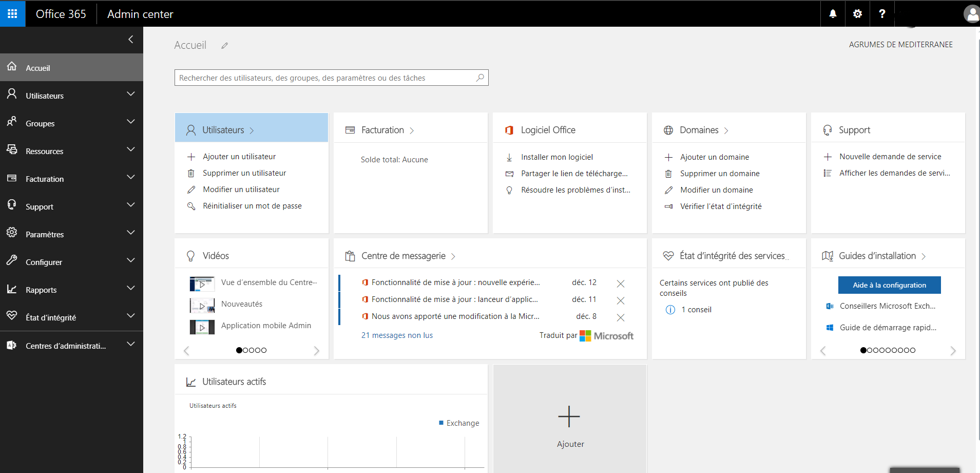
Task: Click Vérifier l'état d'intégrité link
Action: [x=721, y=206]
